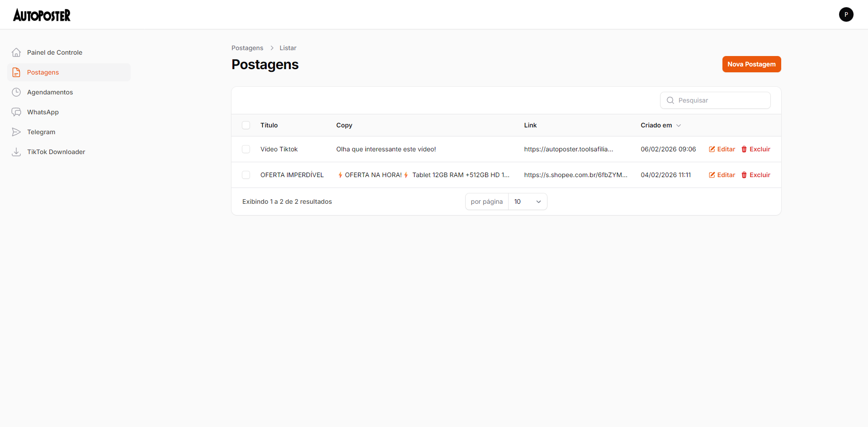Click the P profile avatar circle
The height and width of the screenshot is (427, 868).
click(846, 14)
